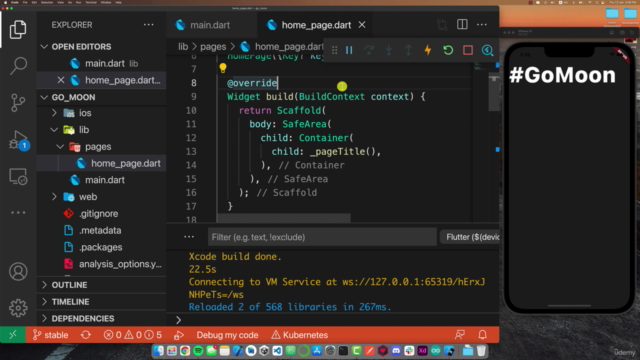This screenshot has height=360, width=640.
Task: Click the pages breadcrumb
Action: coord(213,47)
